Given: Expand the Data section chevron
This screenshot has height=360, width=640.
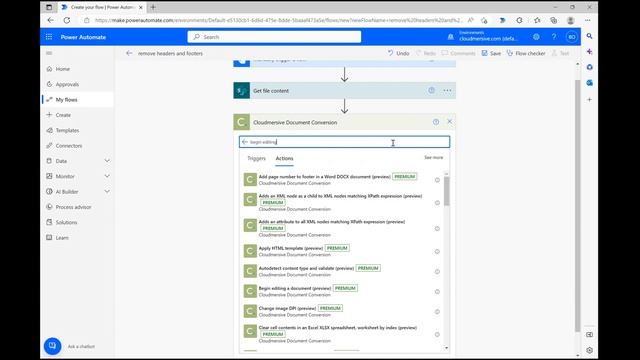Looking at the screenshot, I should click(x=107, y=161).
